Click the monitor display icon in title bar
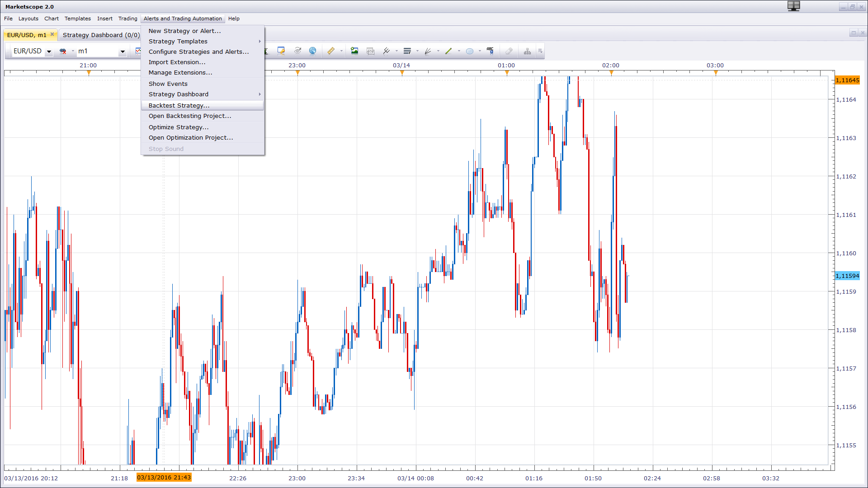 coord(793,6)
